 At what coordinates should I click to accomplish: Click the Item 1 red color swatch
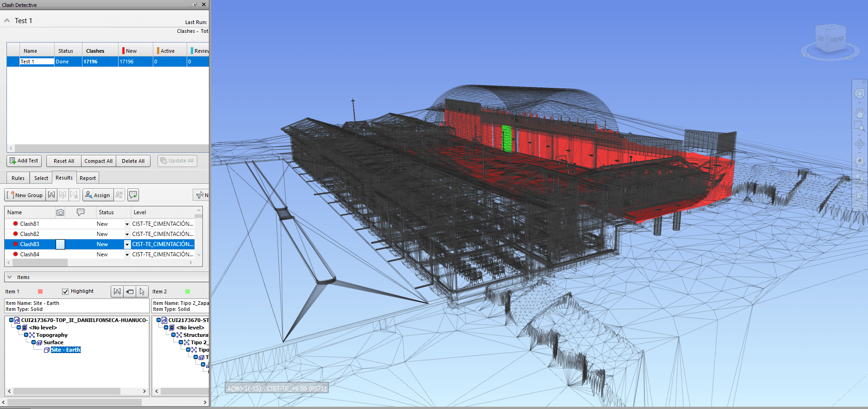40,291
